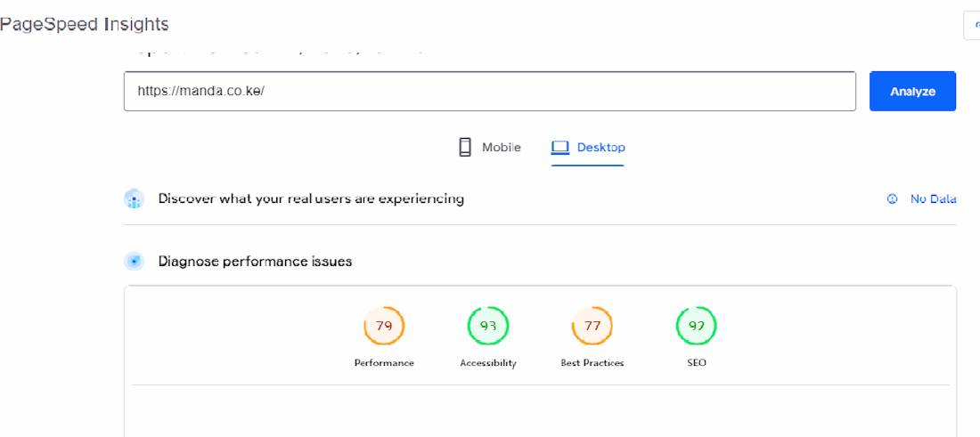Click the Desktop laptop icon
Image resolution: width=980 pixels, height=437 pixels.
point(559,148)
